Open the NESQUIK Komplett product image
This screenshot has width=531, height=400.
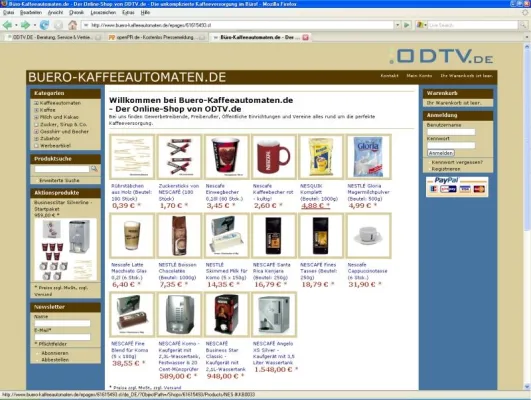321,157
